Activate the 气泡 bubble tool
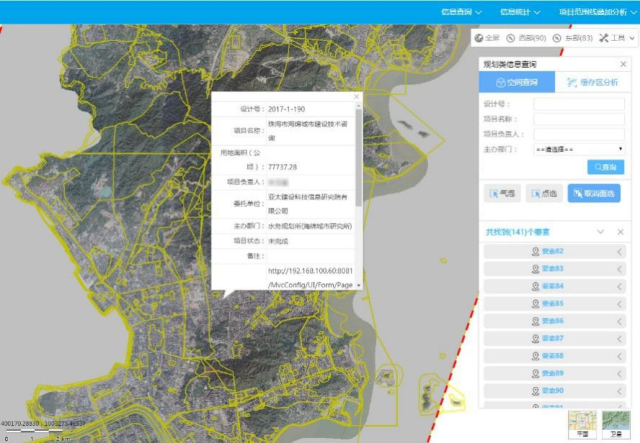The image size is (640, 443). point(502,194)
